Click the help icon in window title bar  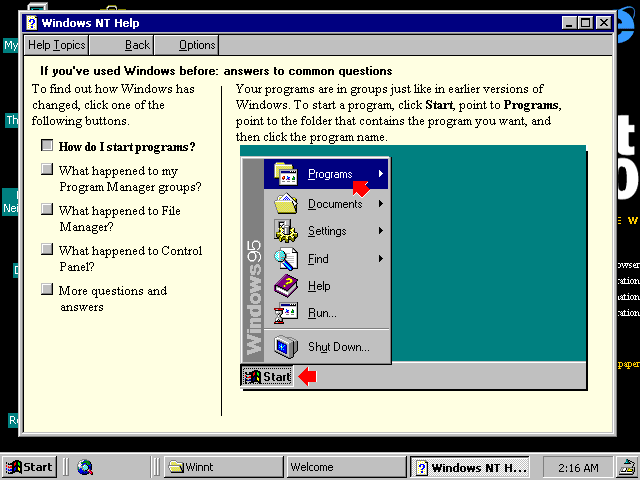tap(31, 23)
